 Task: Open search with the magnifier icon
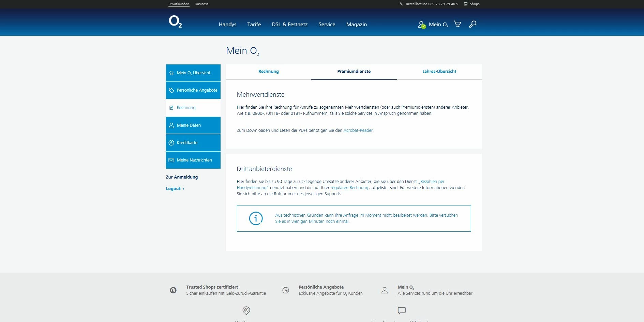point(473,24)
